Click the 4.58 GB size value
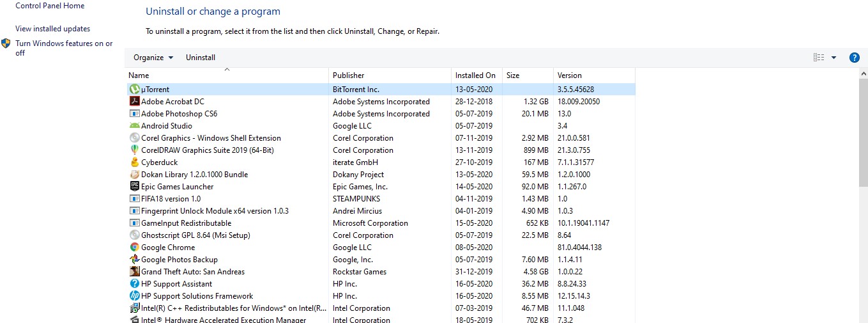This screenshot has height=323, width=868. (x=536, y=272)
